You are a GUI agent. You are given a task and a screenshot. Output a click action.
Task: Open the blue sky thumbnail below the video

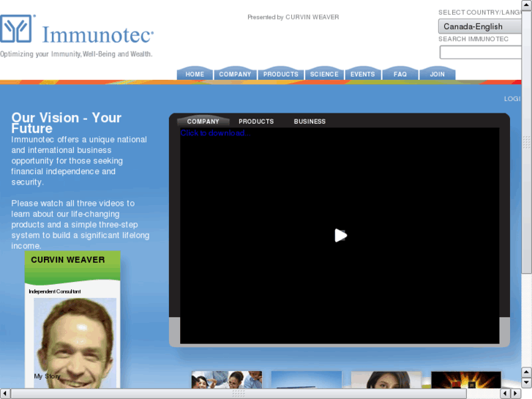[x=307, y=380]
